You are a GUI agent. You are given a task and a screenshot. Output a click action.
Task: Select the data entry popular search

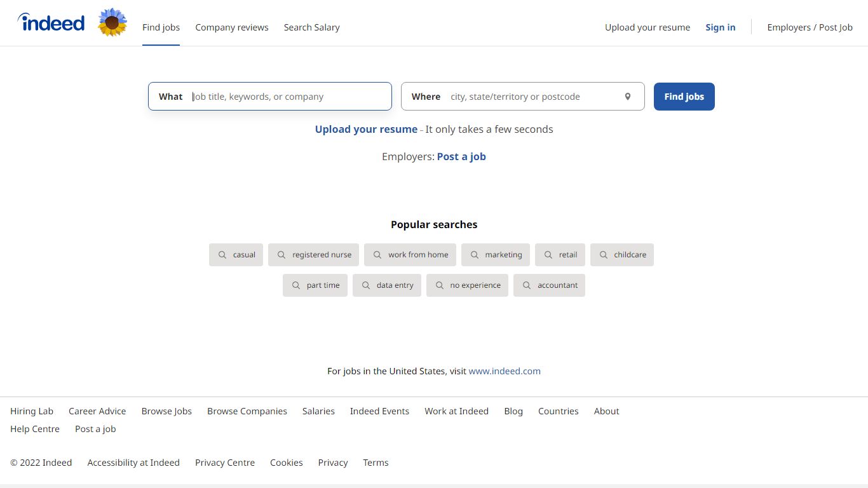[x=387, y=285]
